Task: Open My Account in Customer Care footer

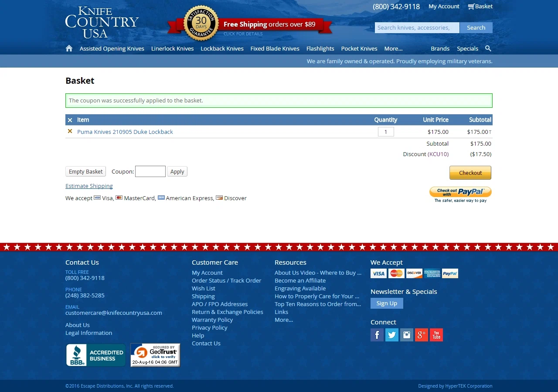Action: pos(207,273)
